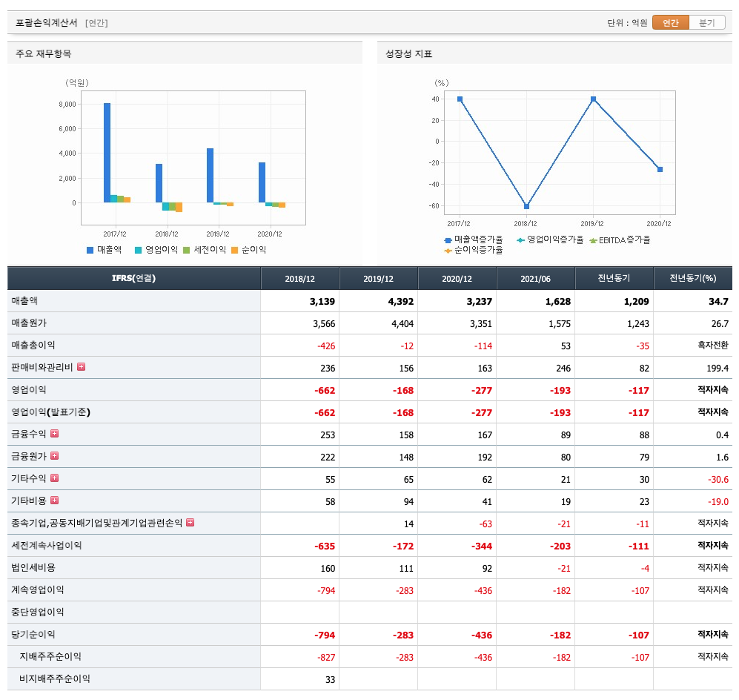Click the 계속영업이익 row label
Viewport: 739px width, 700px height.
[x=38, y=590]
